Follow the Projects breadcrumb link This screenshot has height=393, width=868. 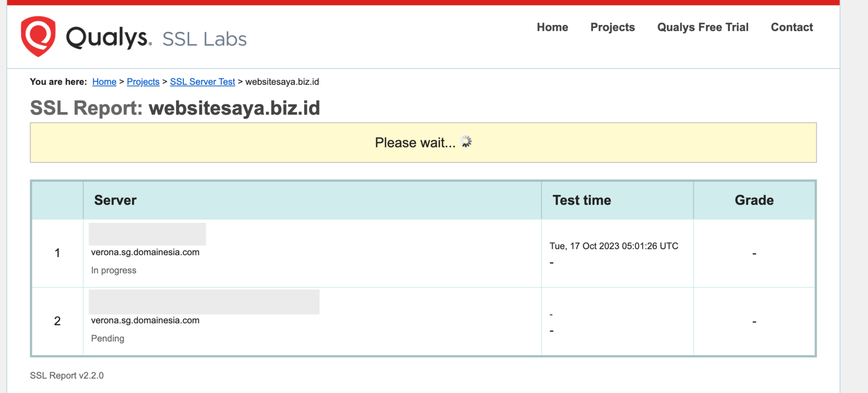pos(143,82)
